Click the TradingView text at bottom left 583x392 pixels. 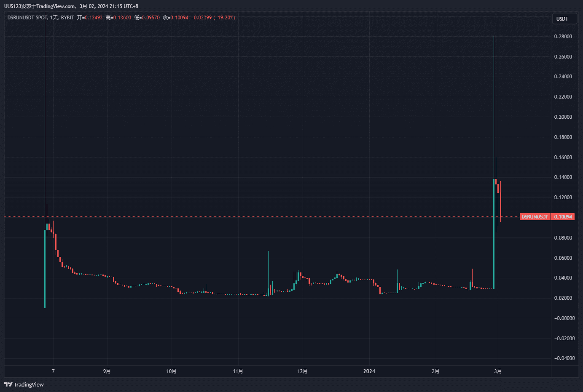tap(29, 384)
